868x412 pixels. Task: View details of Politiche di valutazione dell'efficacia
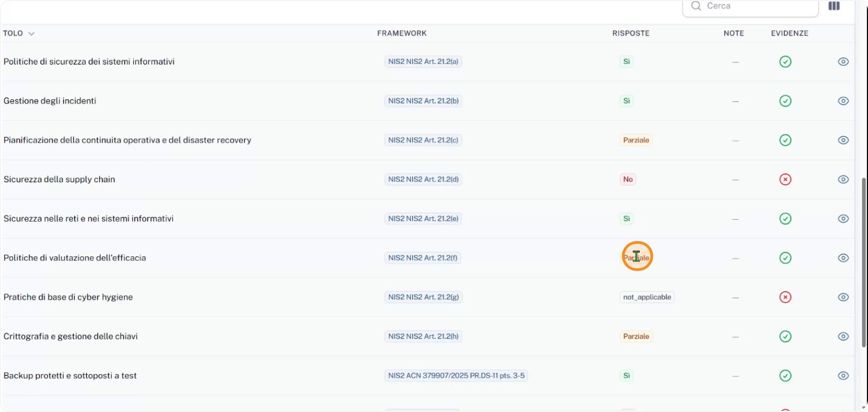843,257
